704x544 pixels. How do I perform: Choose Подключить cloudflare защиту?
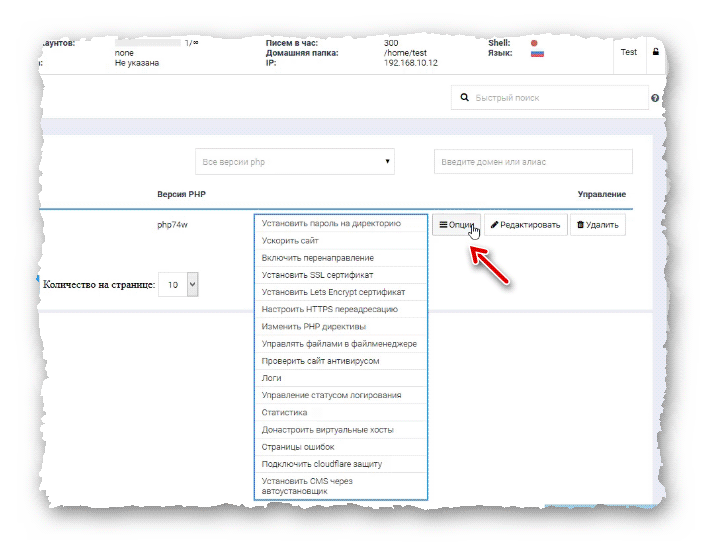point(340,464)
